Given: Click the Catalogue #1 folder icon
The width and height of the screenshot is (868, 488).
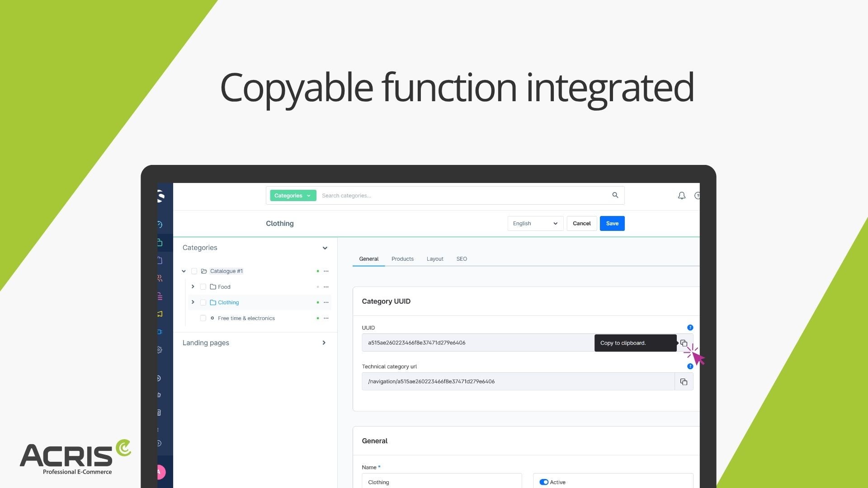Looking at the screenshot, I should (x=204, y=271).
